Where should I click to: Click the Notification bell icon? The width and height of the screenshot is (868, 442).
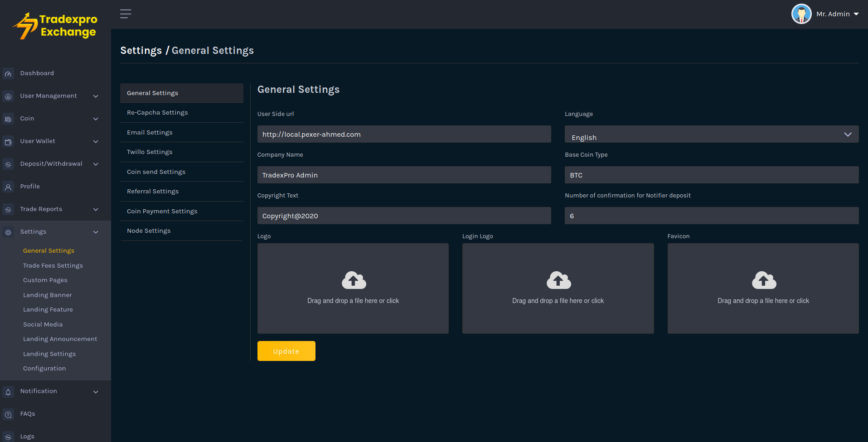tap(8, 392)
